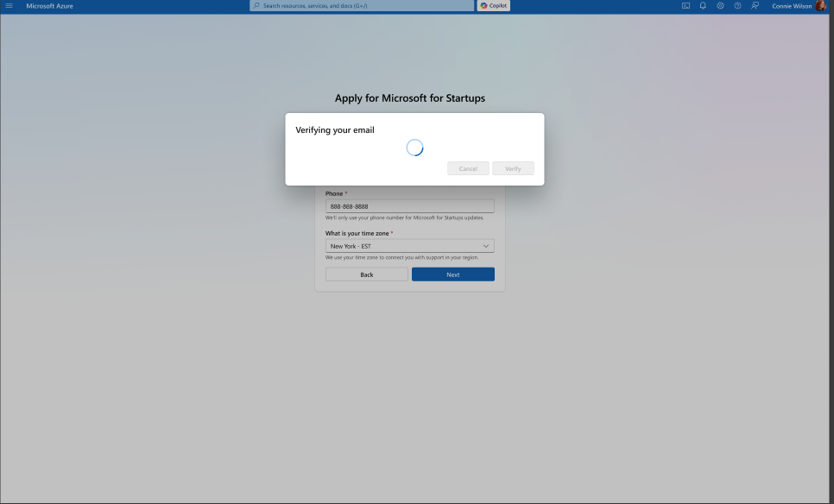
Task: Click the phone number usage hint text
Action: click(405, 217)
